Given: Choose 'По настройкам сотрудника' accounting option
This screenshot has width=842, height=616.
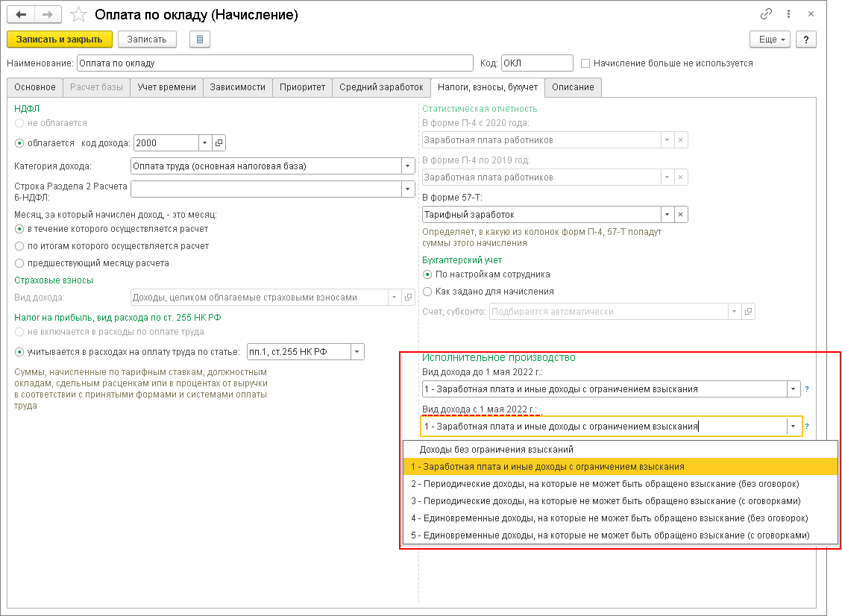Looking at the screenshot, I should pyautogui.click(x=427, y=274).
